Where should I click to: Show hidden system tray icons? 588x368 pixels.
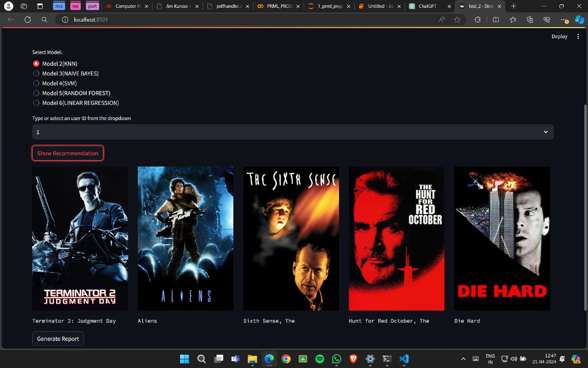click(463, 359)
